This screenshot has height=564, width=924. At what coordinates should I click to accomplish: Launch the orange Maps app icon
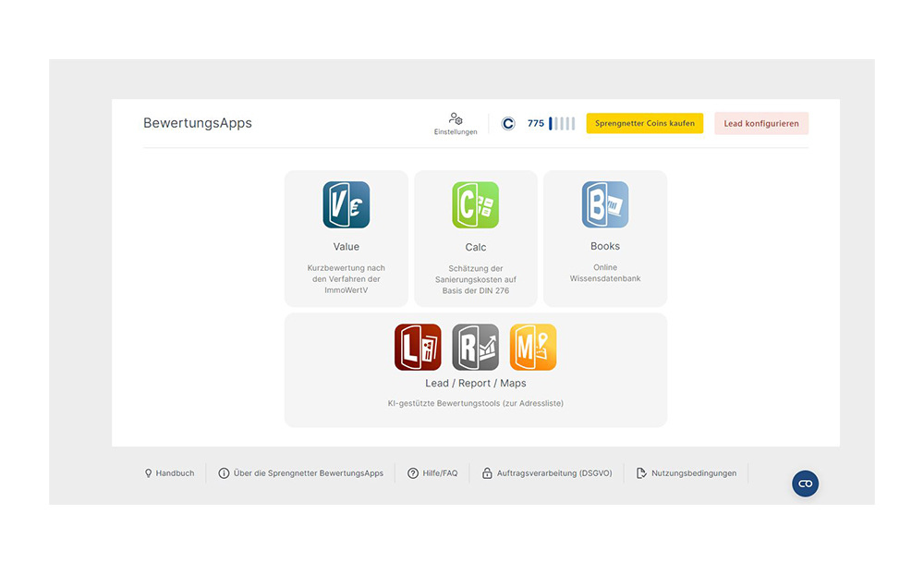tap(533, 347)
